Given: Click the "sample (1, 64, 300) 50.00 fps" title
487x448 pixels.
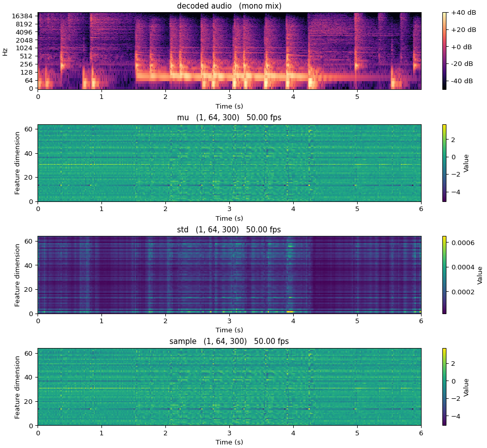Looking at the screenshot, I should (229, 341).
